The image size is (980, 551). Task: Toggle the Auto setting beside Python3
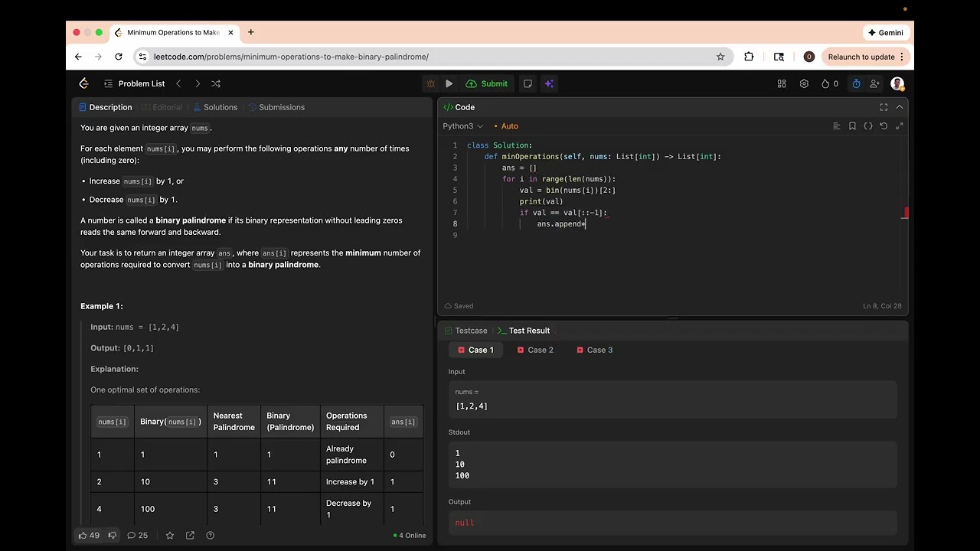point(506,126)
